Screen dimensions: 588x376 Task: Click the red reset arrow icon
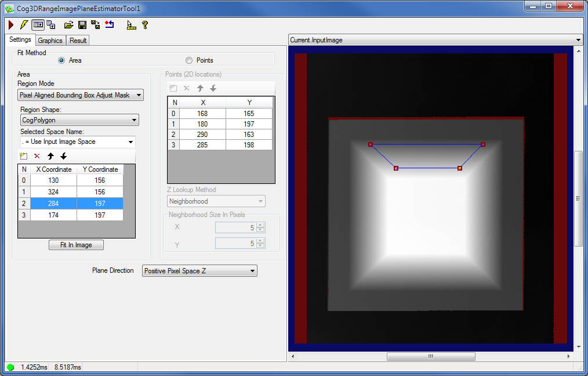110,24
